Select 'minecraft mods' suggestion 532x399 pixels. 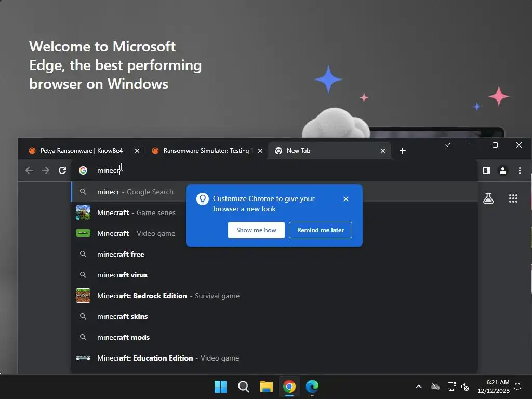pyautogui.click(x=274, y=337)
